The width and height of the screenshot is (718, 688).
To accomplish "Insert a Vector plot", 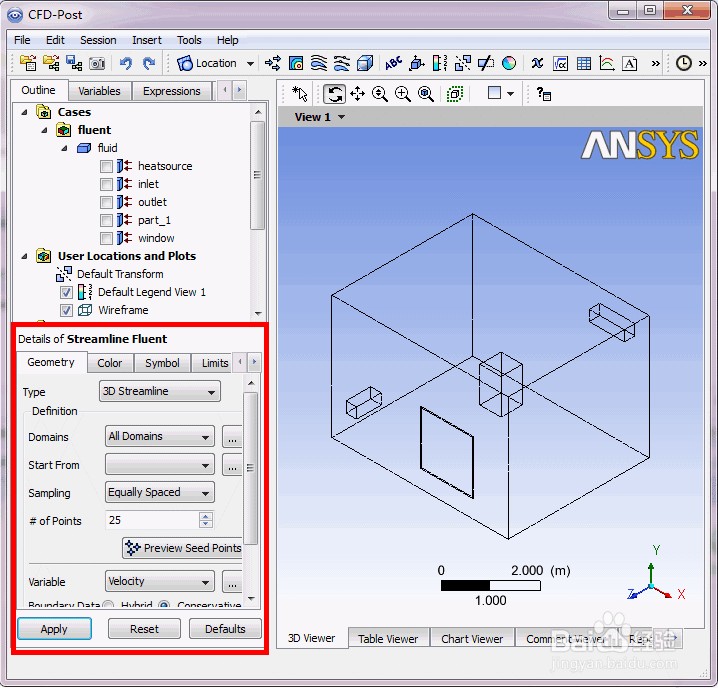I will [273, 63].
